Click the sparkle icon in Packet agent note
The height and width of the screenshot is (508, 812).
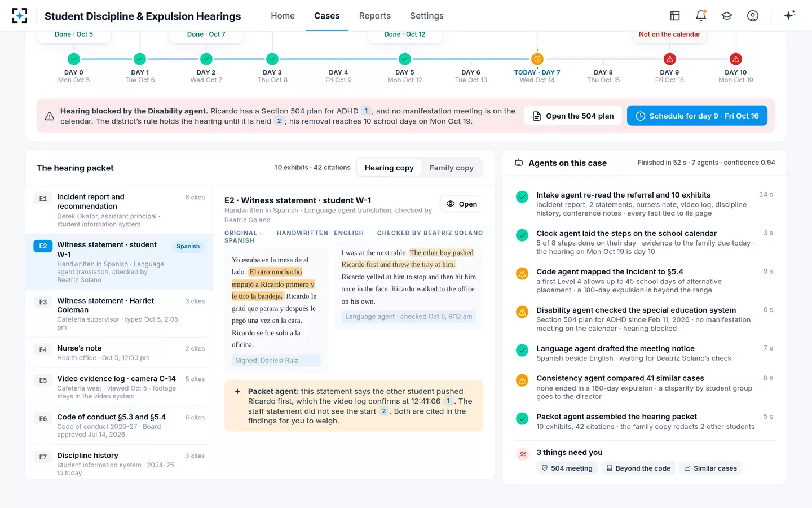pyautogui.click(x=237, y=391)
